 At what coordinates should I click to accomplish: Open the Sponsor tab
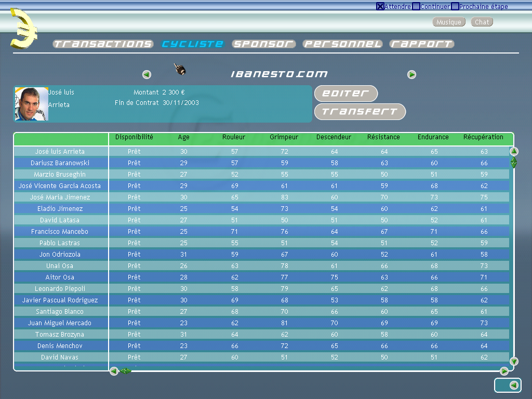[x=263, y=44]
